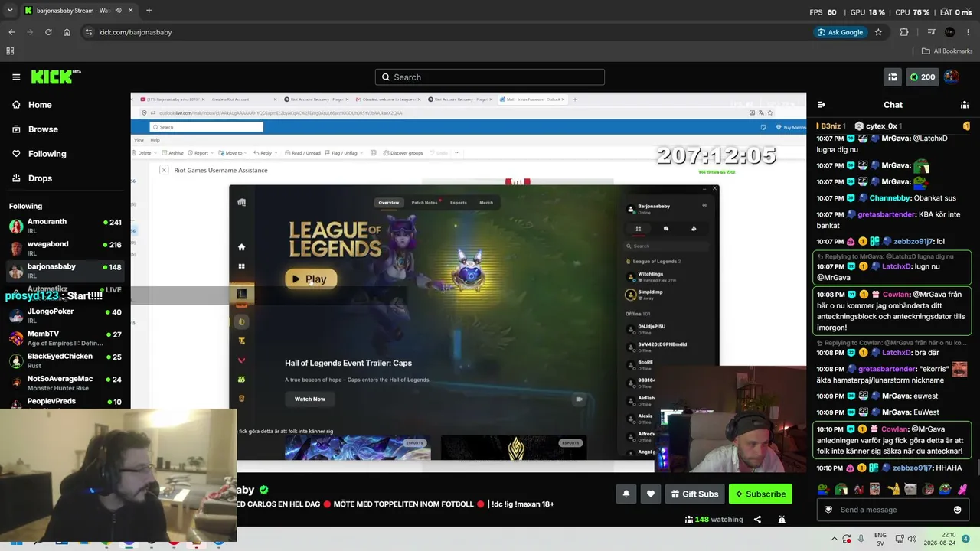Focus the Send a message chat field
The width and height of the screenshot is (980, 551).
click(x=893, y=510)
